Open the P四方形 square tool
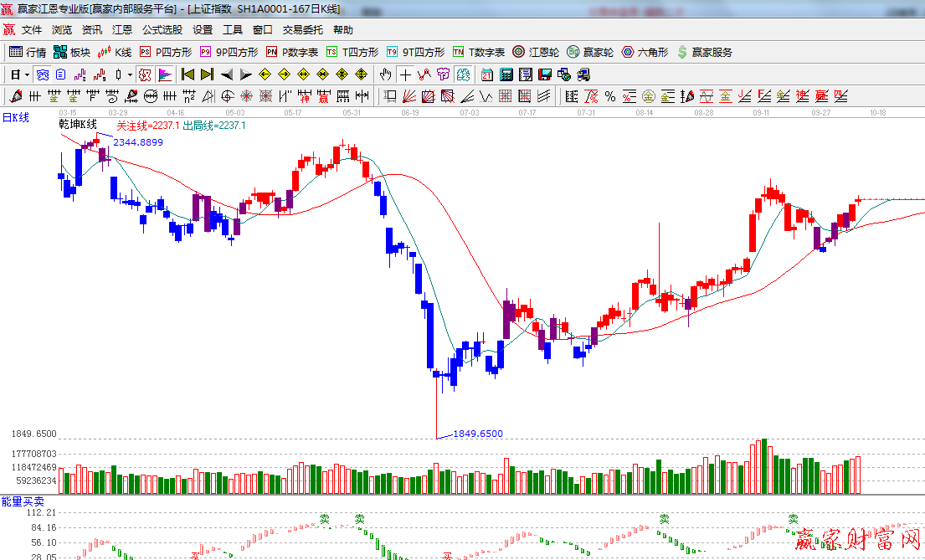The image size is (925, 560). (166, 52)
